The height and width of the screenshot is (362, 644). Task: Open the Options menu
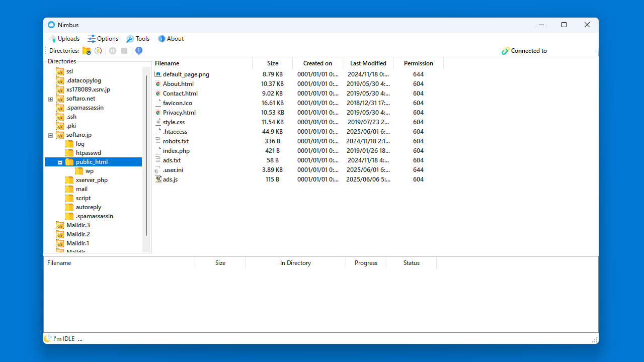103,39
